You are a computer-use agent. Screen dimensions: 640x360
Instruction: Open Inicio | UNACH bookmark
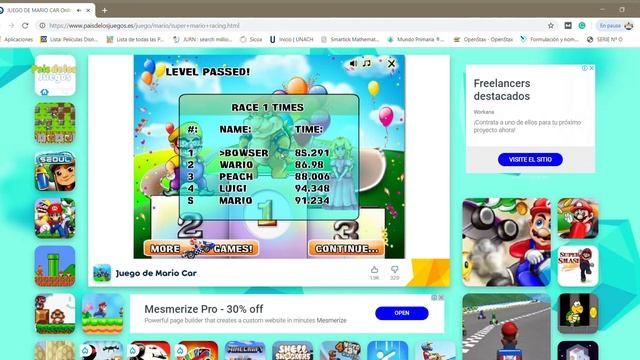[x=291, y=39]
